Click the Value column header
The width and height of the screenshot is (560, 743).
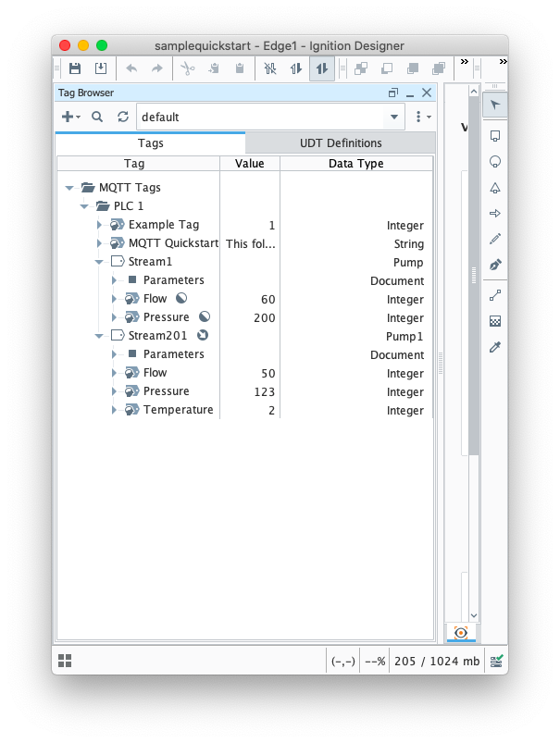(250, 164)
